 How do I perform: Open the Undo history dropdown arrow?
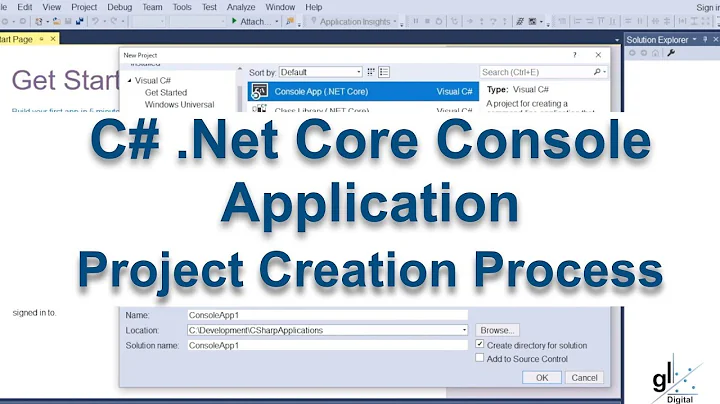point(104,21)
